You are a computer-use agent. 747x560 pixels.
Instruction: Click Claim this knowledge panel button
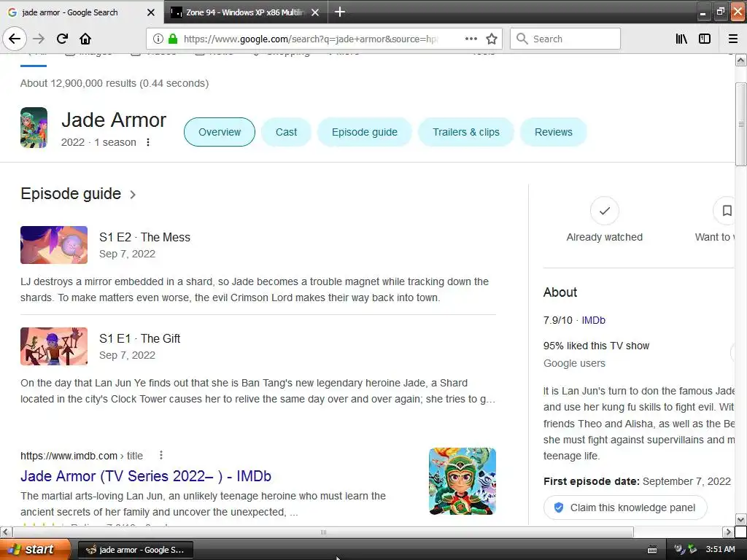[x=625, y=507]
